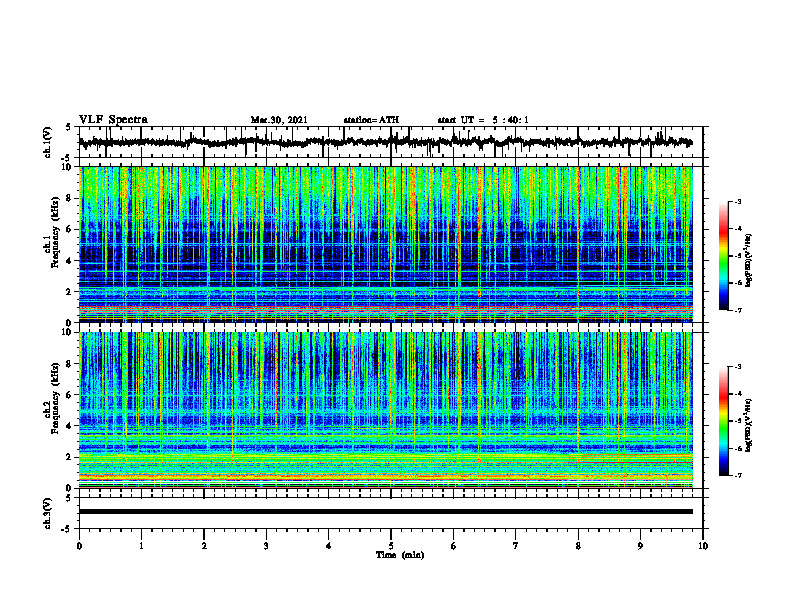The image size is (792, 612).
Task: Click the "5" tick of ch.1(V) axis
Action: (68, 127)
